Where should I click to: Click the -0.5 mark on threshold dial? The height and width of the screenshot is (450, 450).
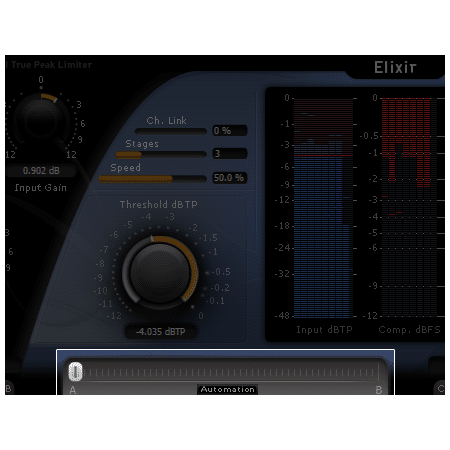221,272
